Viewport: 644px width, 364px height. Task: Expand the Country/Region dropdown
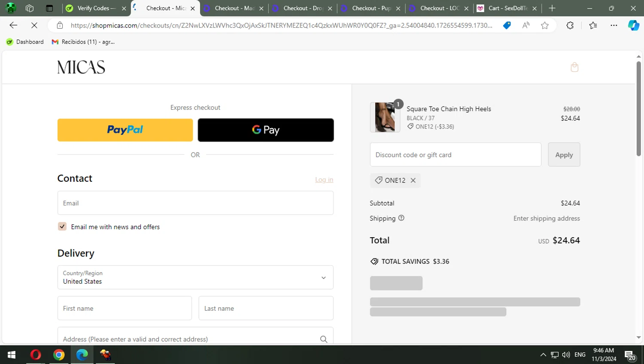(195, 277)
